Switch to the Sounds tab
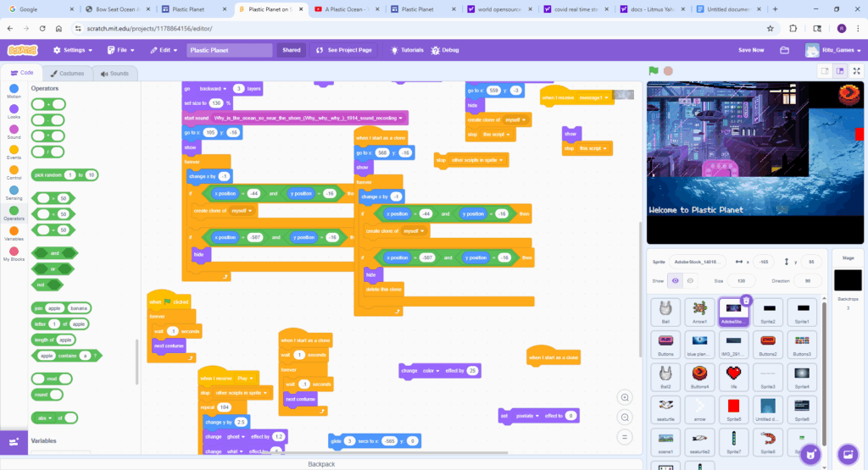The height and width of the screenshot is (470, 868). click(x=114, y=74)
